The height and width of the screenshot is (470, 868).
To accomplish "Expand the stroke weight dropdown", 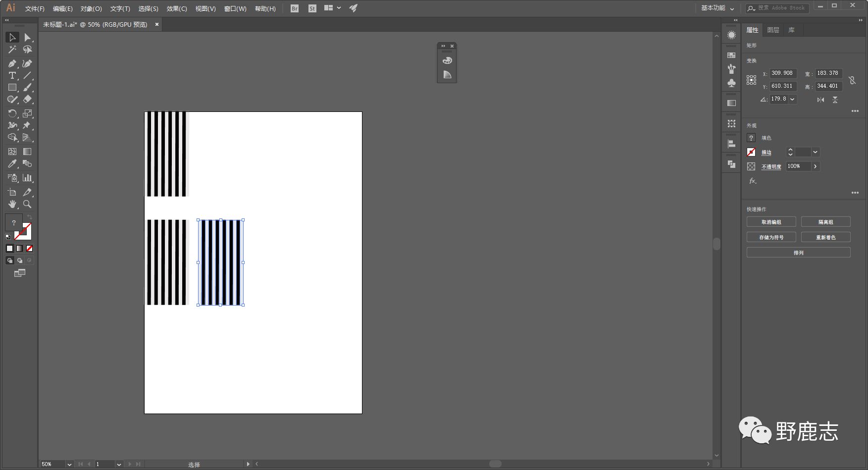I will coord(815,152).
